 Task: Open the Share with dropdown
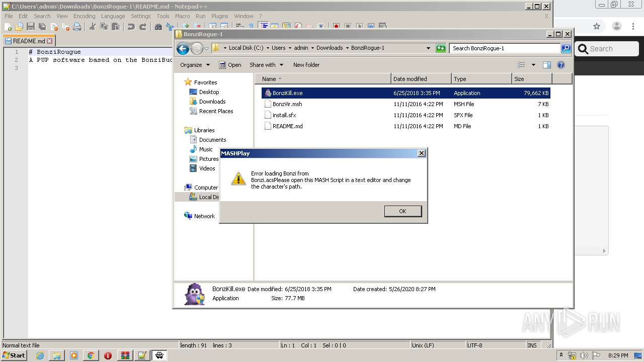coord(266,65)
